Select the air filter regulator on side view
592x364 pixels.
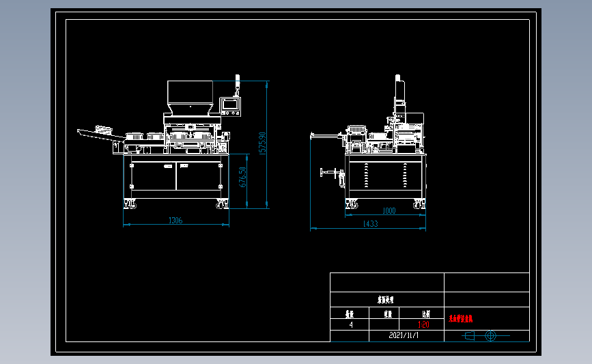[x=341, y=178]
